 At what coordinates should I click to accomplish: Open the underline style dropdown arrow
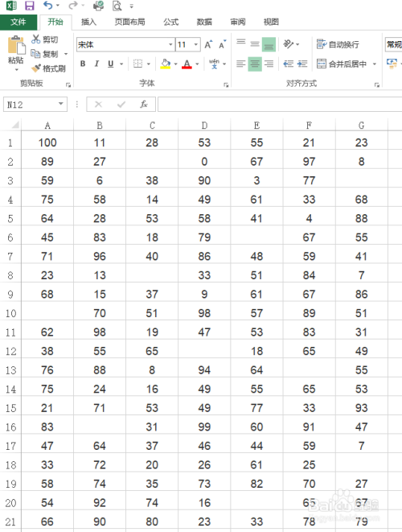(121, 64)
